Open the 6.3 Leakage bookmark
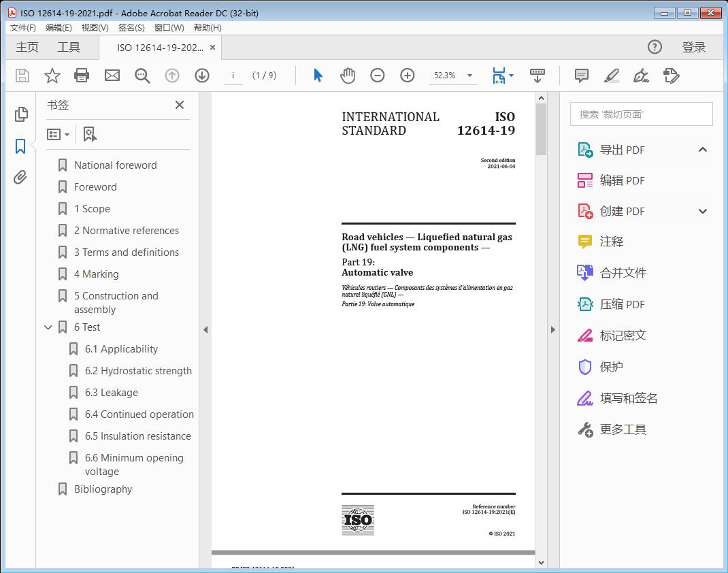 [x=111, y=393]
